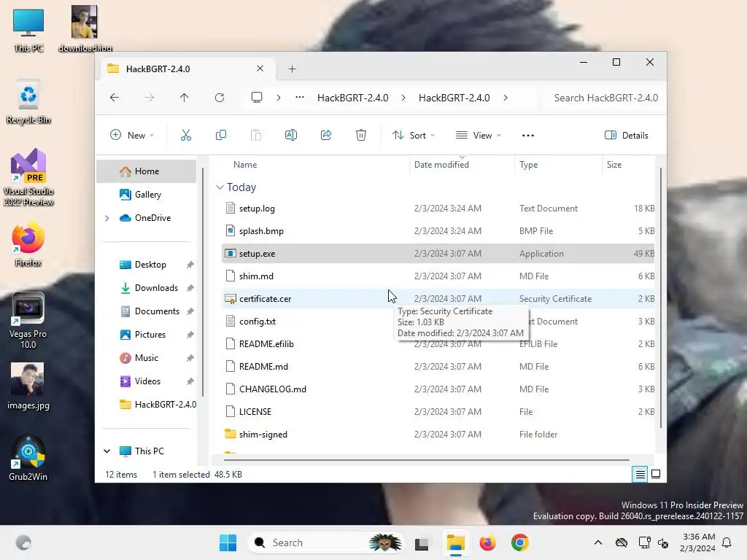Image resolution: width=747 pixels, height=560 pixels.
Task: Click the Paste clipboard icon
Action: pos(256,135)
